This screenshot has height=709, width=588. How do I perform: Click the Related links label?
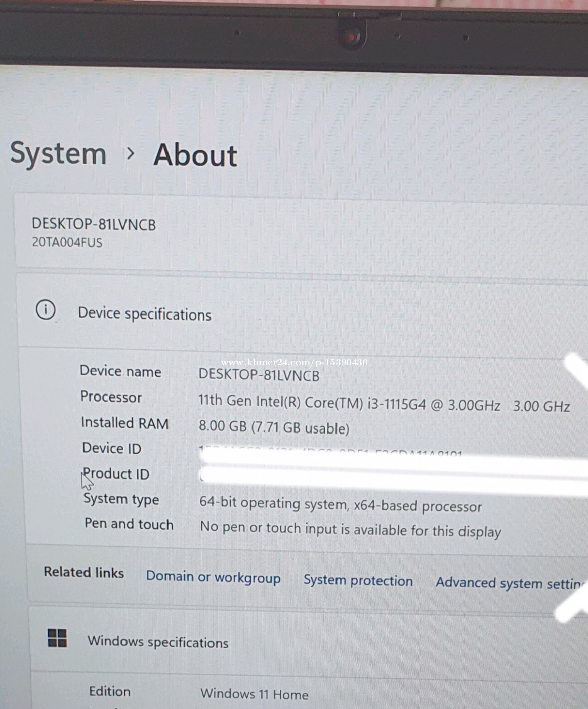pos(83,572)
